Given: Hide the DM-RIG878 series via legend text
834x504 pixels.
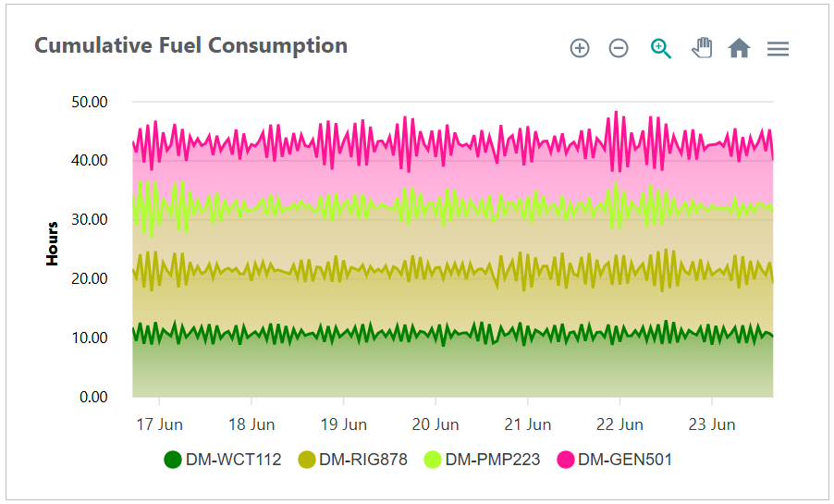Looking at the screenshot, I should pos(363,460).
